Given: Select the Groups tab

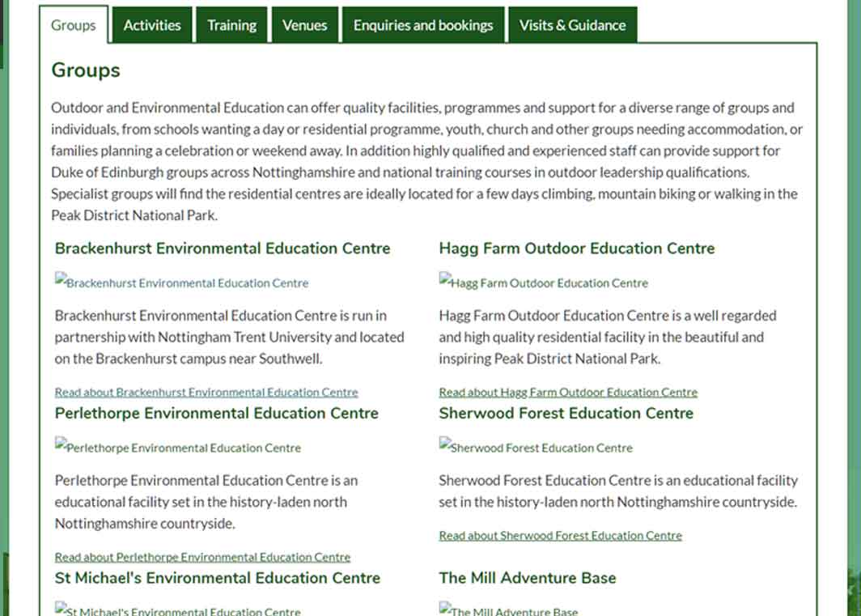Looking at the screenshot, I should [x=74, y=25].
